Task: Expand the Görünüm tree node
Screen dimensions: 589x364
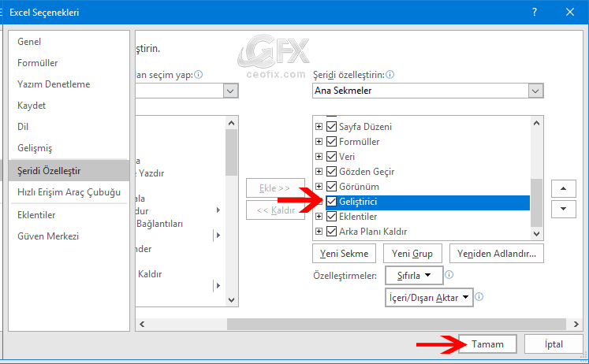Action: click(x=319, y=187)
